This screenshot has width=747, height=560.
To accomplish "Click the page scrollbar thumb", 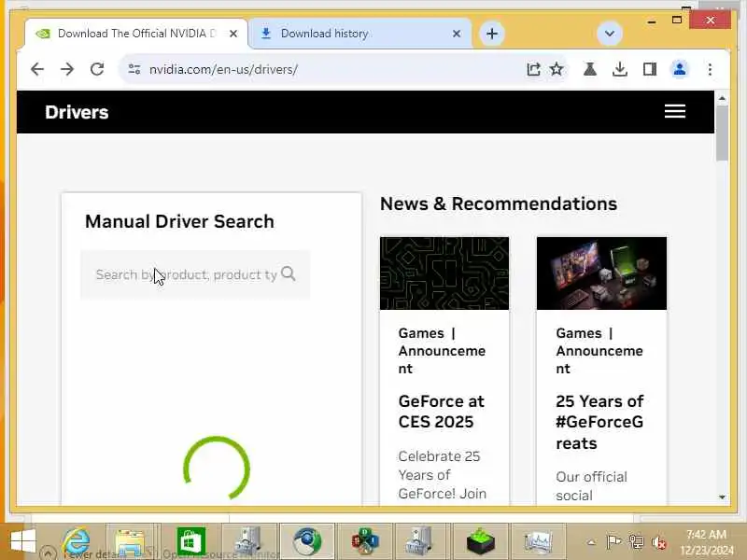I will (x=722, y=133).
